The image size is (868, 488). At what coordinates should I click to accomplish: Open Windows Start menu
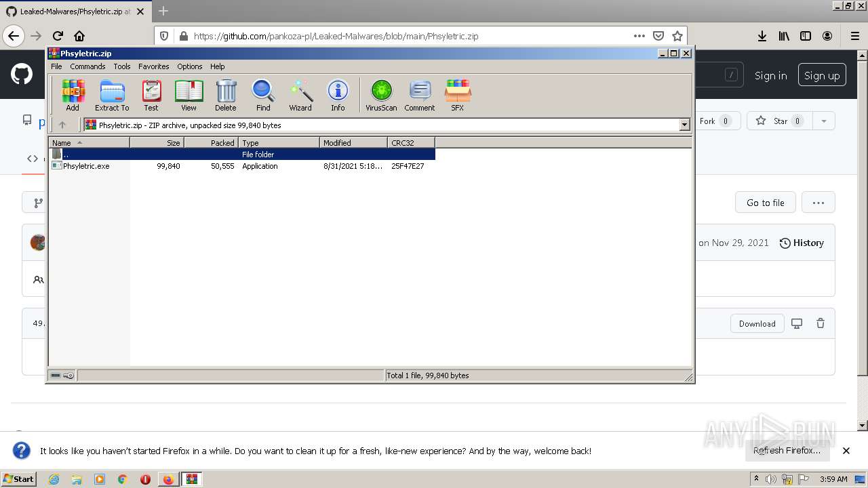19,479
